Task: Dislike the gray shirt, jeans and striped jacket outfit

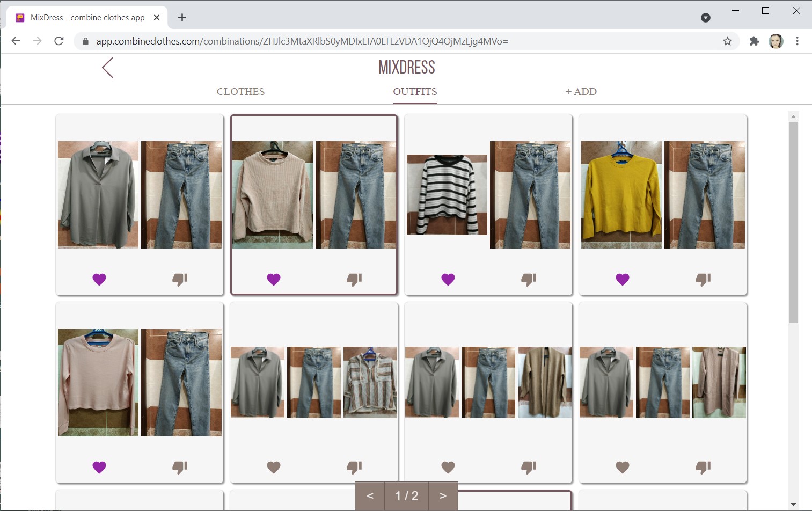Action: (354, 467)
